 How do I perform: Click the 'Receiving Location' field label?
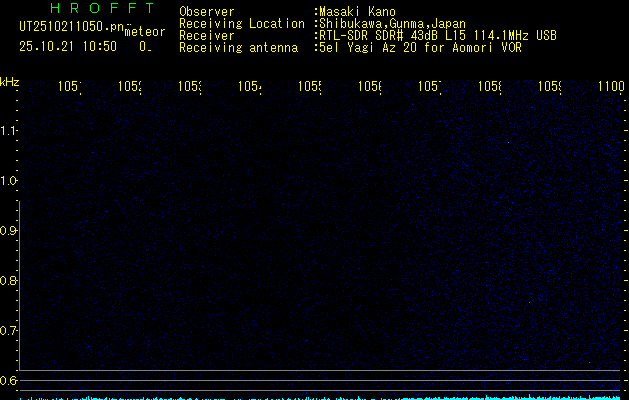pyautogui.click(x=242, y=24)
